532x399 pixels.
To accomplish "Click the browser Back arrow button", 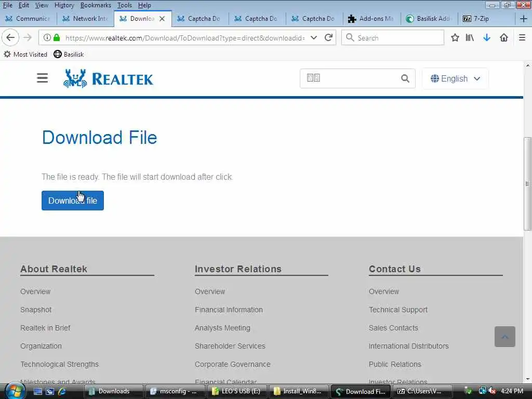I will pyautogui.click(x=10, y=37).
